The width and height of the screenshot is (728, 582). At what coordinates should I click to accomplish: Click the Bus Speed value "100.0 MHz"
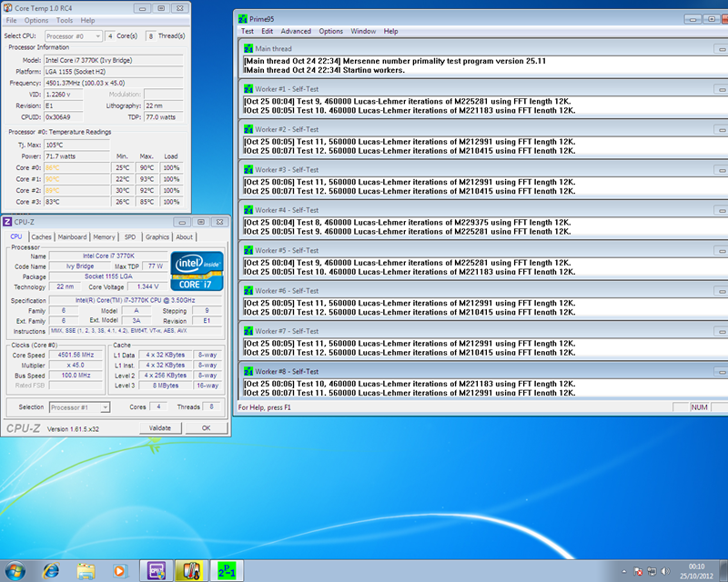[x=76, y=376]
